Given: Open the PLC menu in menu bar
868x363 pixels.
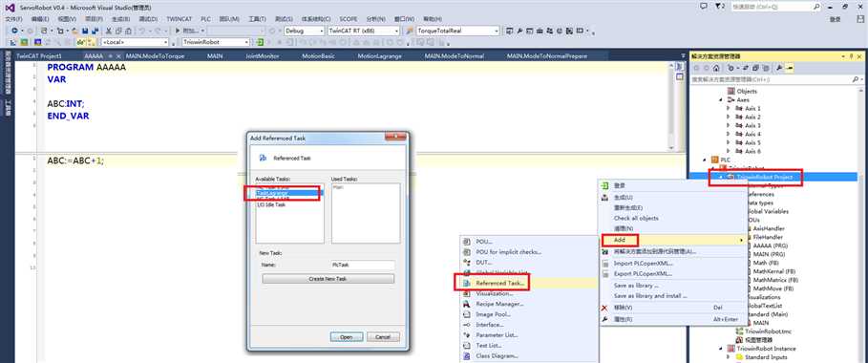Looking at the screenshot, I should click(206, 19).
